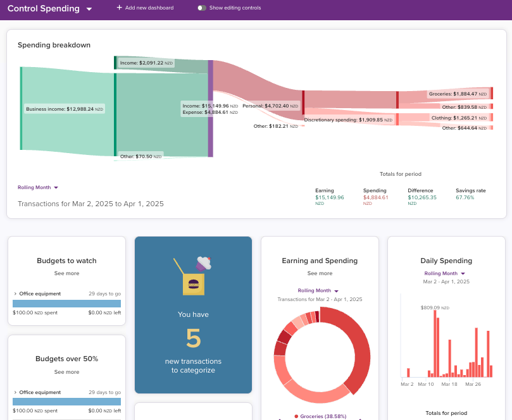Screen dimensions: 512x420
Task: Open Rolling Month dropdown in Daily Spending
Action: coord(444,273)
